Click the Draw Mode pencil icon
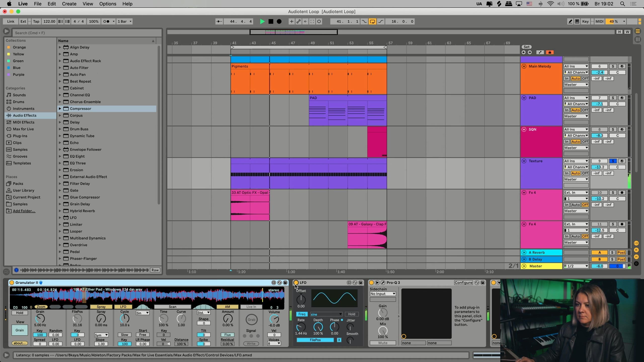The height and width of the screenshot is (362, 644). 570,21
